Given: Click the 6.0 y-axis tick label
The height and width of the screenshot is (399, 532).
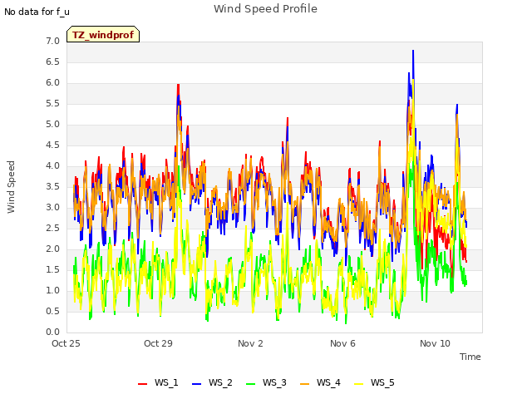Looking at the screenshot, I should point(53,83).
